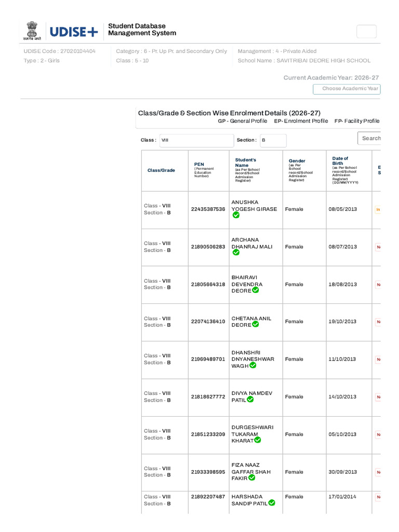The image size is (399, 532).
Task: Click the Search button
Action: (369, 138)
